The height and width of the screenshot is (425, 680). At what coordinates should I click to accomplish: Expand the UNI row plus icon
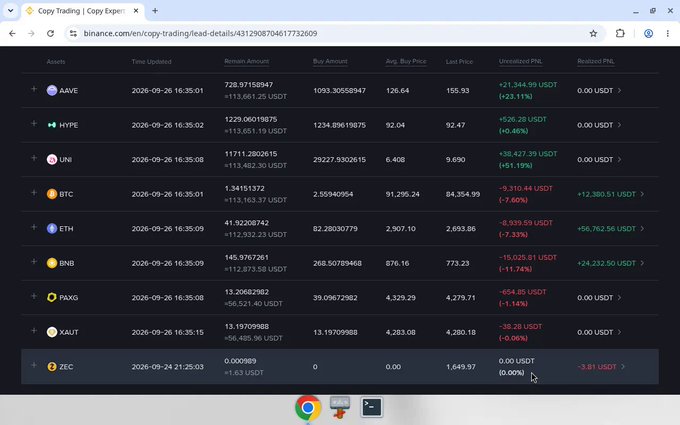[x=34, y=158]
